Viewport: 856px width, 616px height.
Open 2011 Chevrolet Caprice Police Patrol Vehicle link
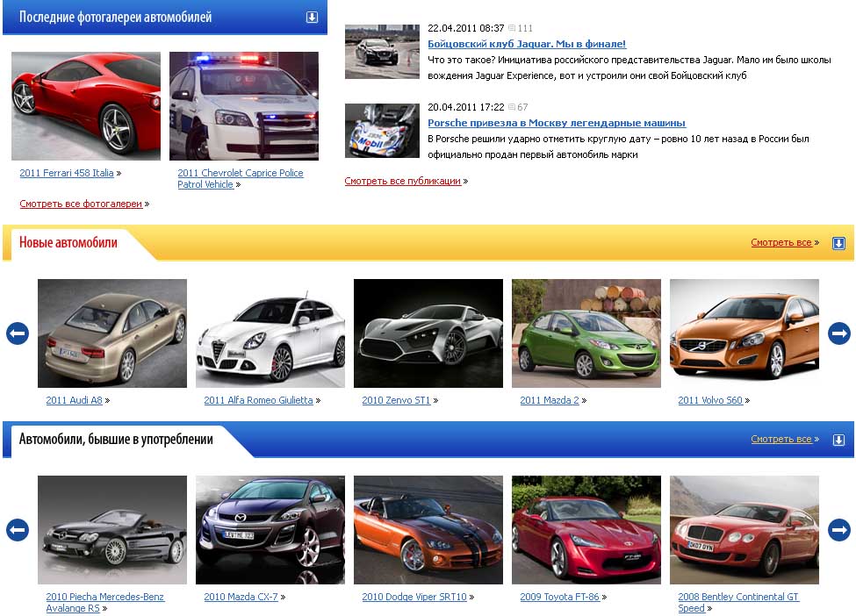[x=241, y=178]
